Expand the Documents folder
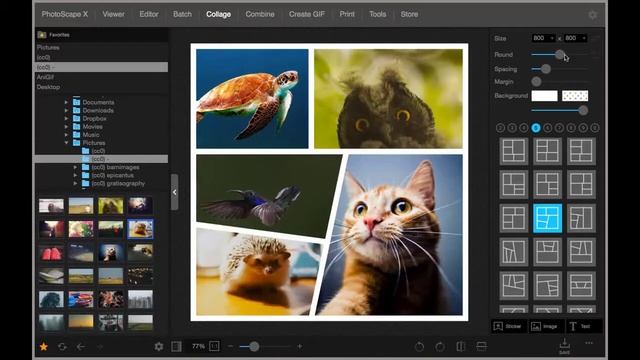The image size is (640, 360). (66, 102)
